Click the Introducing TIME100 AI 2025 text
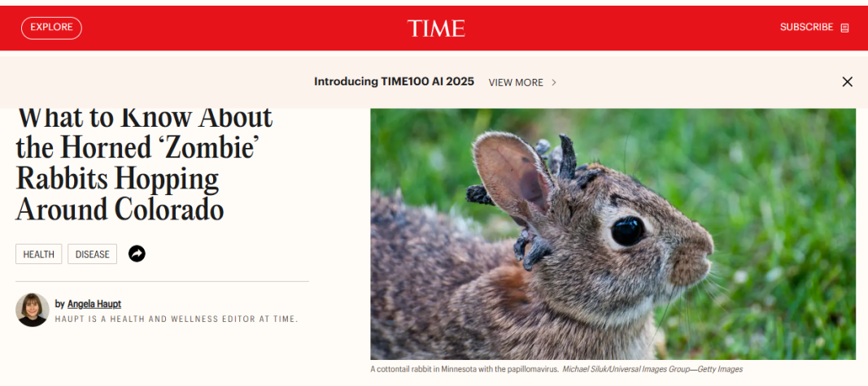 click(x=395, y=82)
